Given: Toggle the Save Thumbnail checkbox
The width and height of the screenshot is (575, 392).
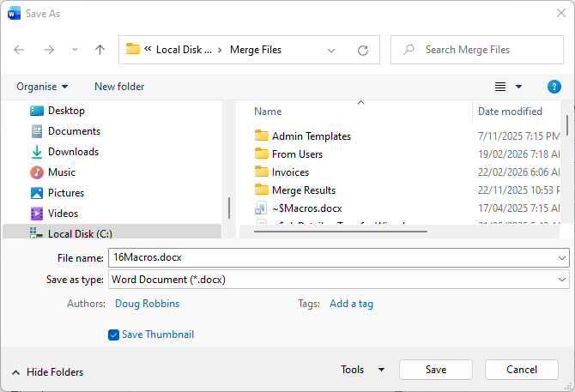Looking at the screenshot, I should point(113,335).
